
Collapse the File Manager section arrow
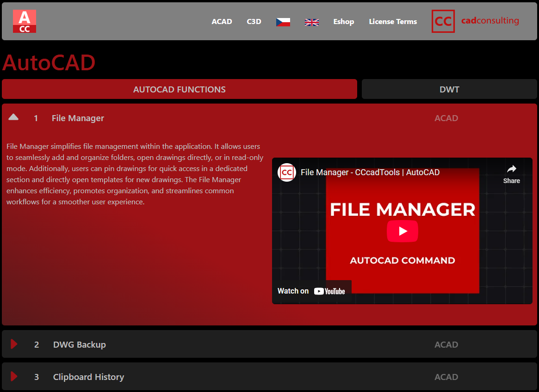(13, 117)
